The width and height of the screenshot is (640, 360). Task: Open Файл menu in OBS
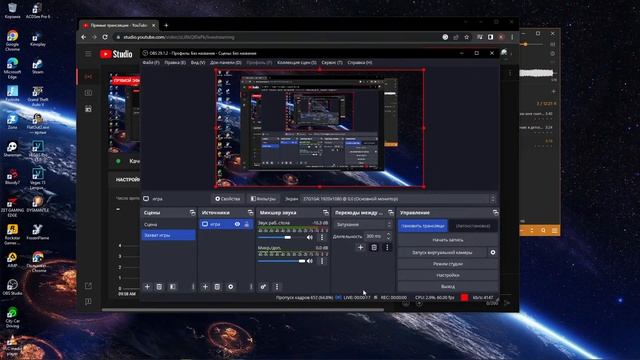pyautogui.click(x=151, y=62)
